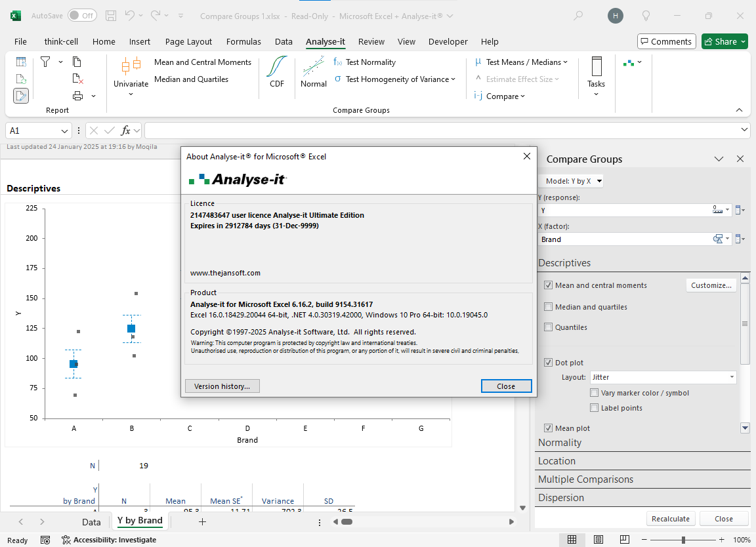Select the Y by Brand sheet tab
This screenshot has height=547, width=756.
[x=140, y=521]
